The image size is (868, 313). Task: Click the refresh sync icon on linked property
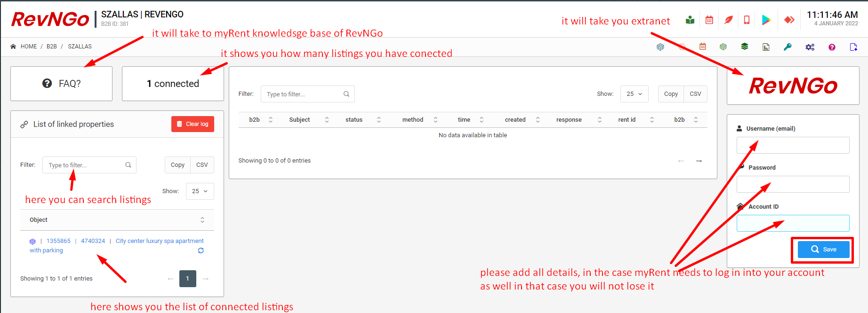201,250
